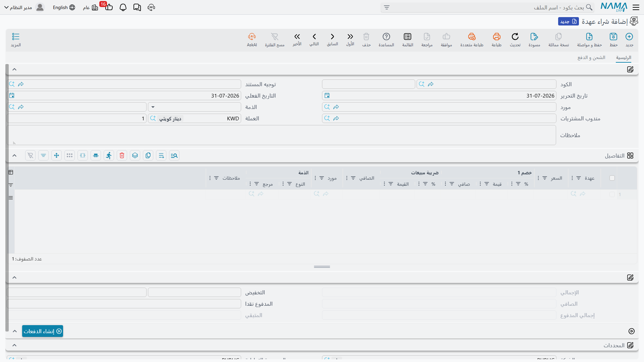Screen dimensions: 644x362
Task: Click the طباعة متعددة multi-print icon
Action: [472, 37]
